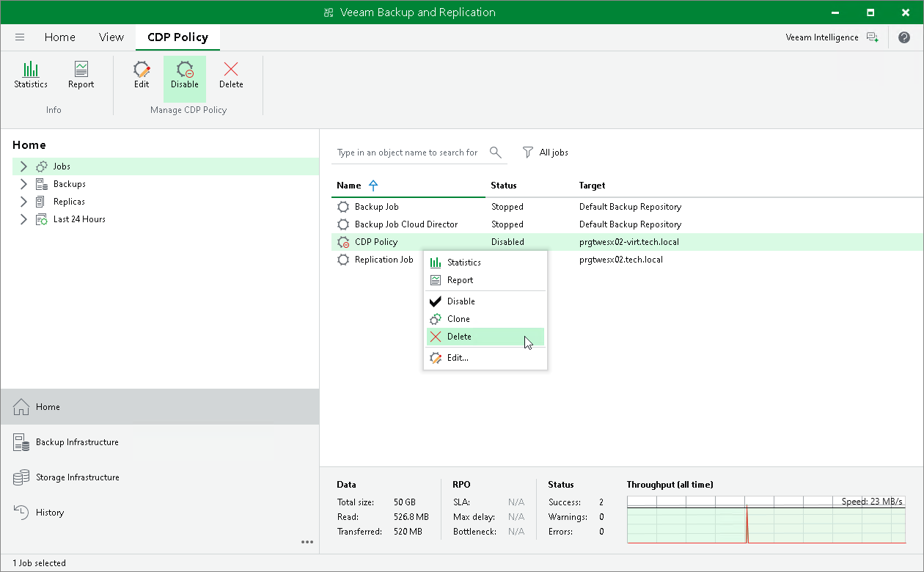This screenshot has width=924, height=572.
Task: Open the Storage Infrastructure pane
Action: pyautogui.click(x=160, y=477)
